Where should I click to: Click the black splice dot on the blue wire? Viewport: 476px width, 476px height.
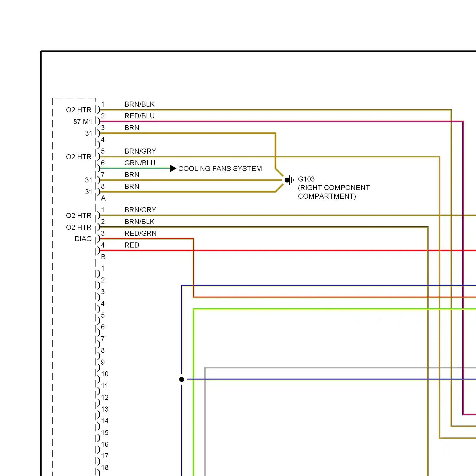tap(182, 379)
